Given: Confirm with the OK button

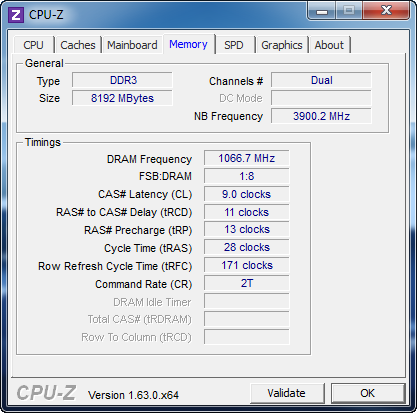Looking at the screenshot, I should pos(368,393).
